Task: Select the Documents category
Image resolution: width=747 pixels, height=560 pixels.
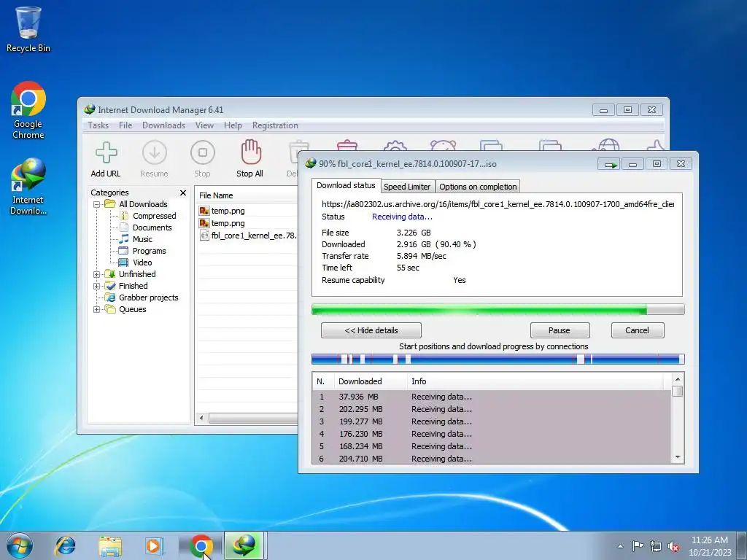Action: 152,227
